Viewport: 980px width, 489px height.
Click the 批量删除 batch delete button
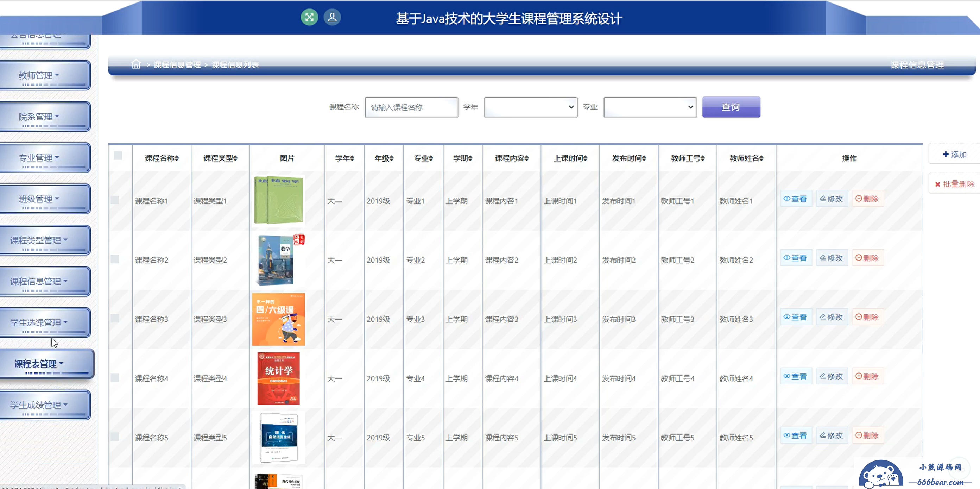[x=954, y=184]
